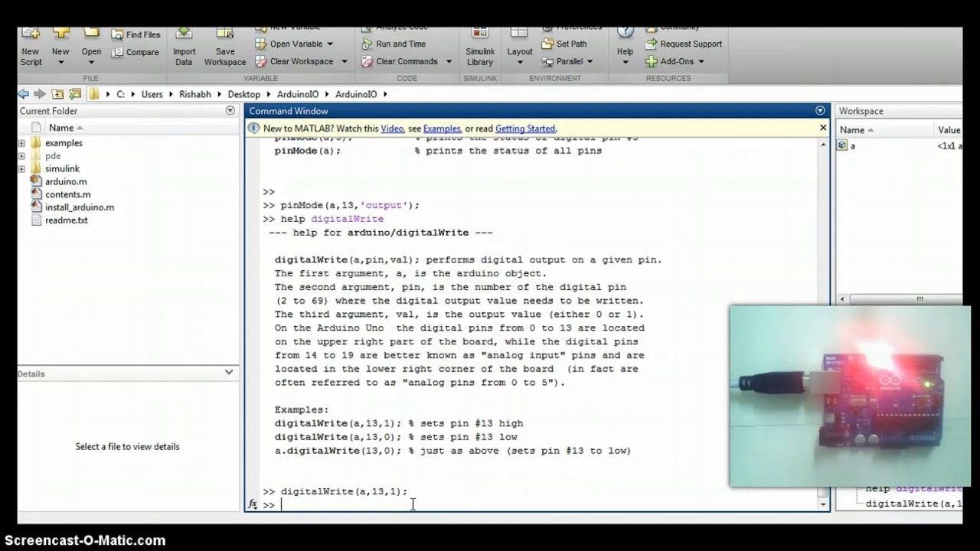
Task: Click Clear Workspace
Action: (295, 61)
